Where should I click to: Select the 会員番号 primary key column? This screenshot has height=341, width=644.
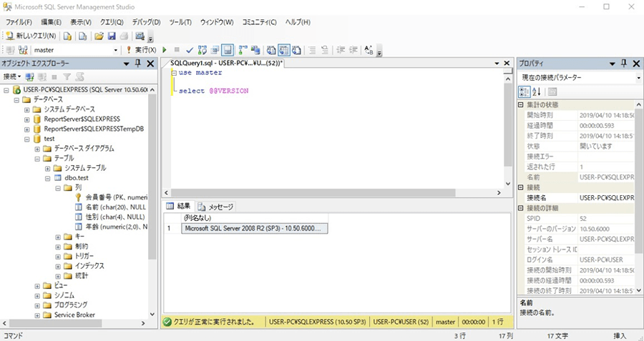(x=116, y=197)
